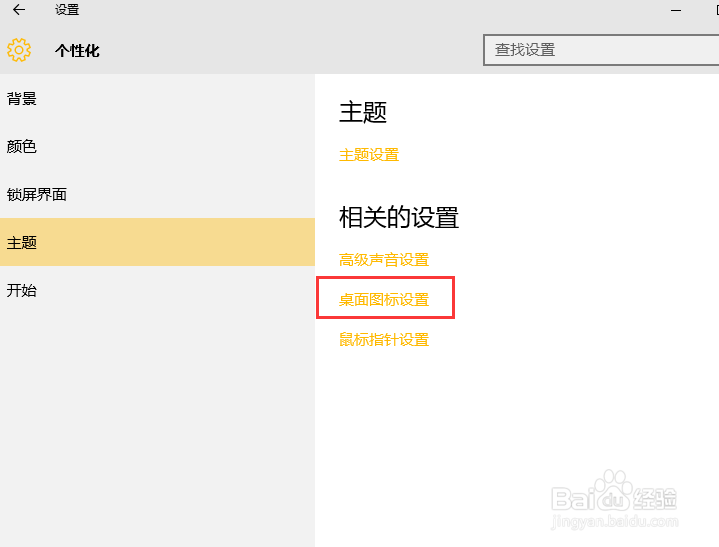
Task: Click the 高级声音设置 link
Action: pos(384,260)
